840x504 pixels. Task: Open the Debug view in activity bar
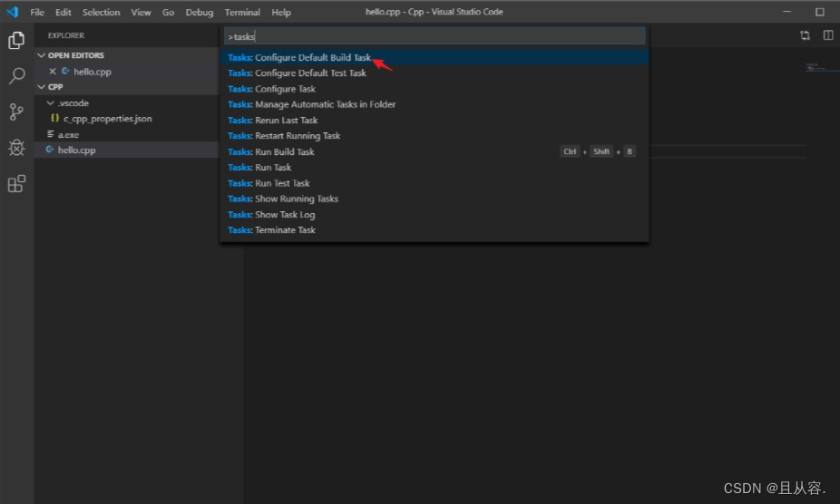point(16,147)
